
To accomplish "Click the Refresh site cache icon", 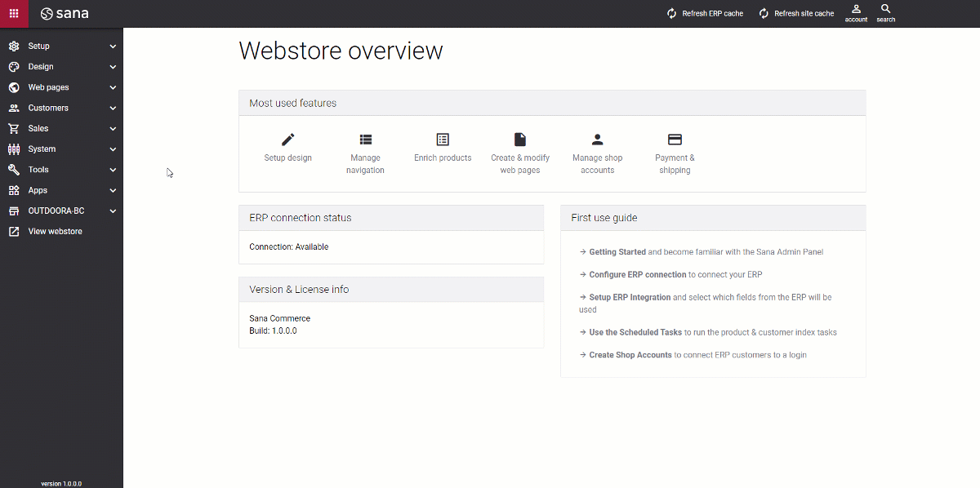I will pyautogui.click(x=764, y=13).
